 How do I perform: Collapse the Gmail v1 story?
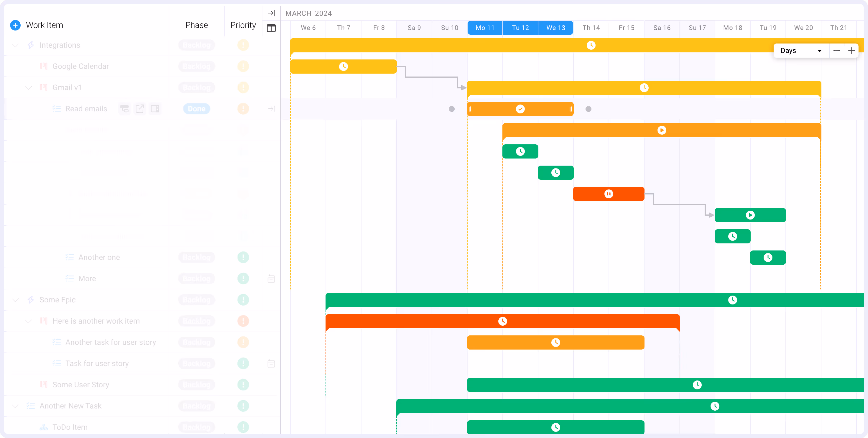click(x=28, y=88)
